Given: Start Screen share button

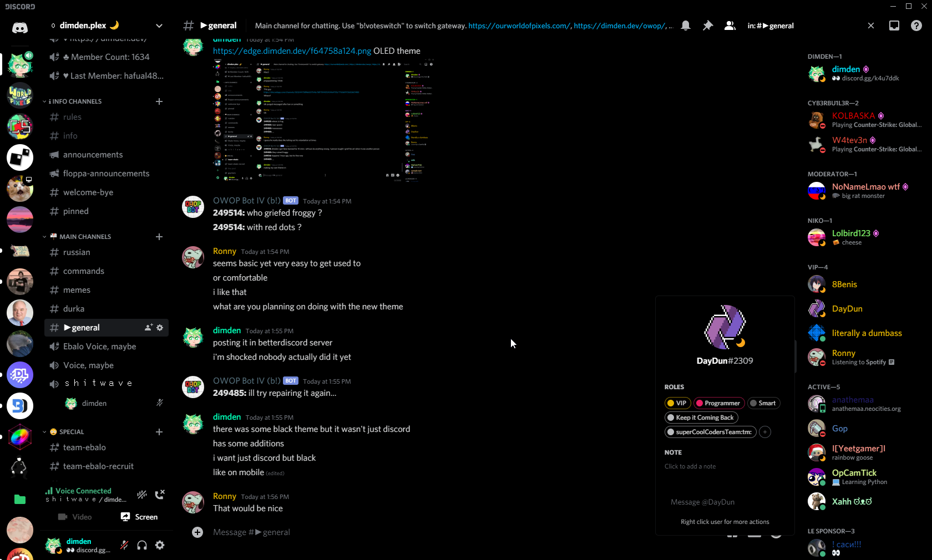Looking at the screenshot, I should [x=139, y=517].
